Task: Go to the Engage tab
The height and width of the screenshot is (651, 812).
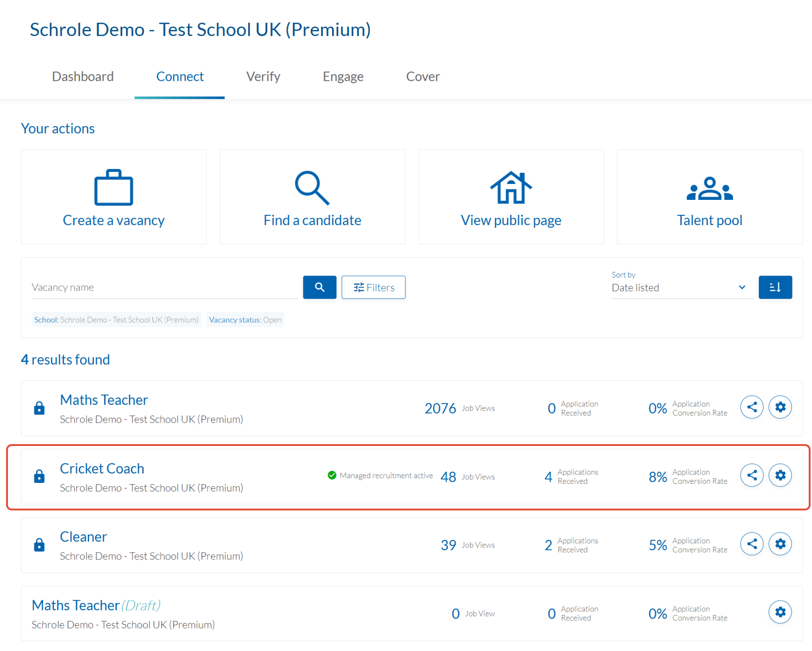Action: 343,77
